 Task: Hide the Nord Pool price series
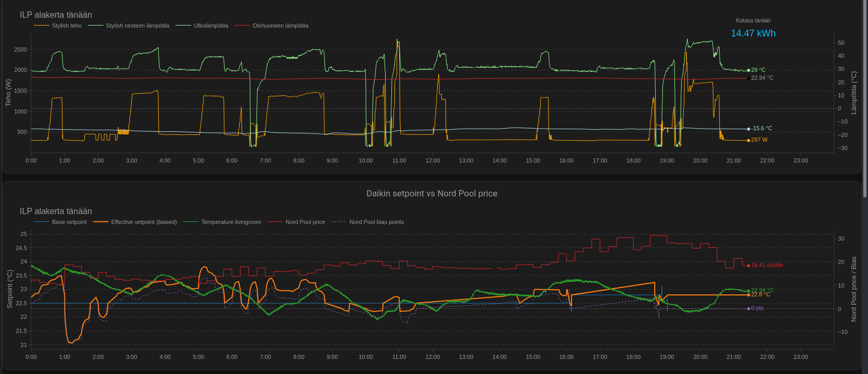305,222
